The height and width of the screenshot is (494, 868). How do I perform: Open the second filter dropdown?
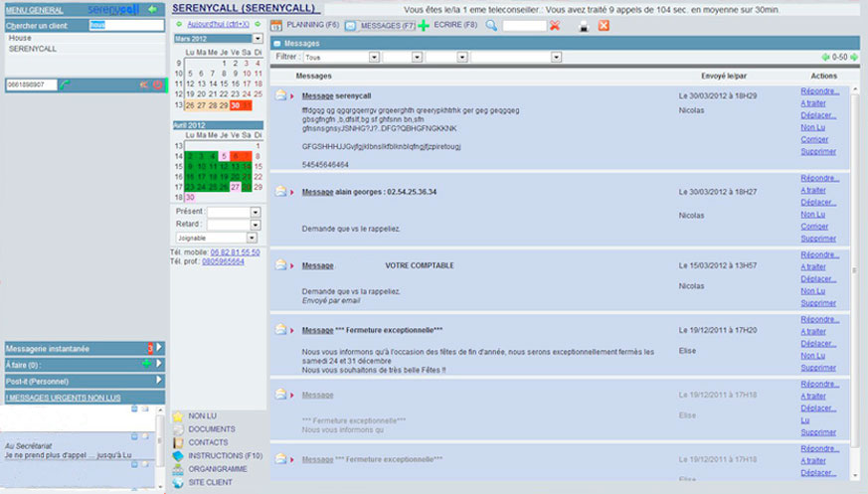[x=417, y=57]
